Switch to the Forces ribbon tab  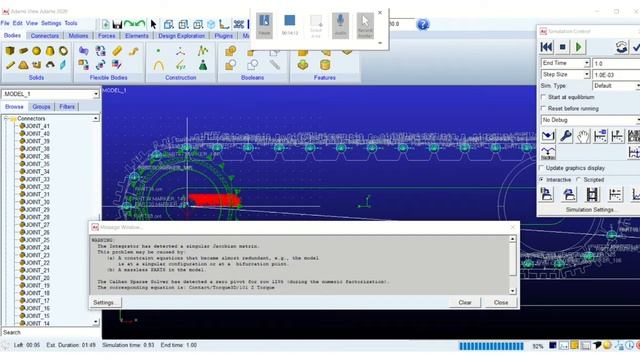107,36
